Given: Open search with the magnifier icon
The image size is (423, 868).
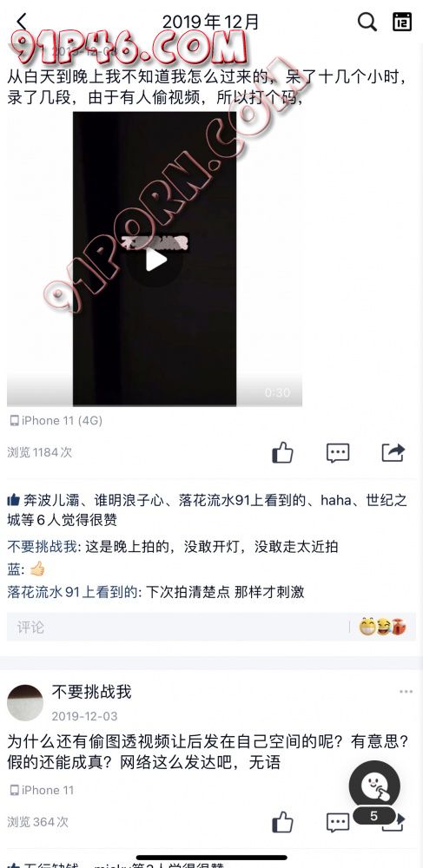Looking at the screenshot, I should [x=367, y=23].
